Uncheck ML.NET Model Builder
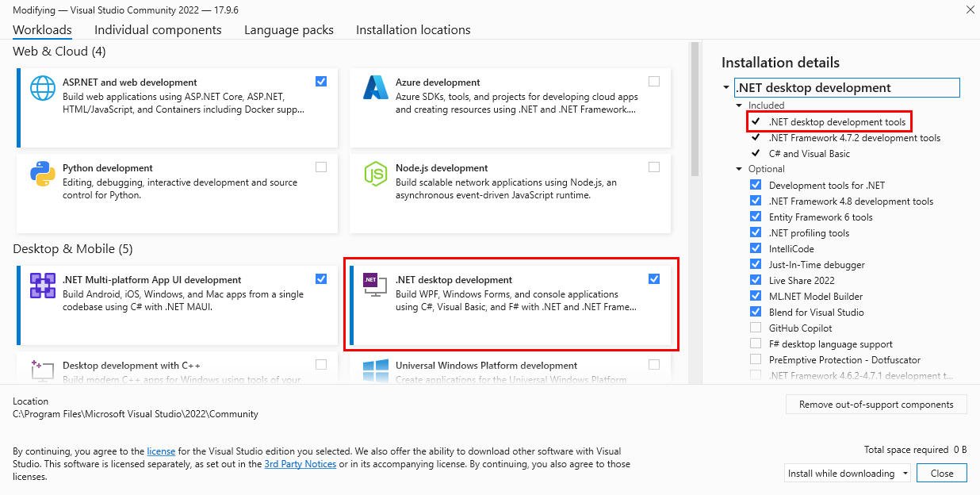 [x=756, y=296]
